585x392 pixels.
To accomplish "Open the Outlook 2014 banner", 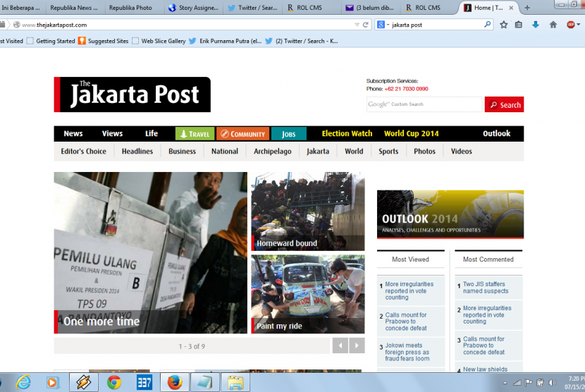I will coord(450,214).
